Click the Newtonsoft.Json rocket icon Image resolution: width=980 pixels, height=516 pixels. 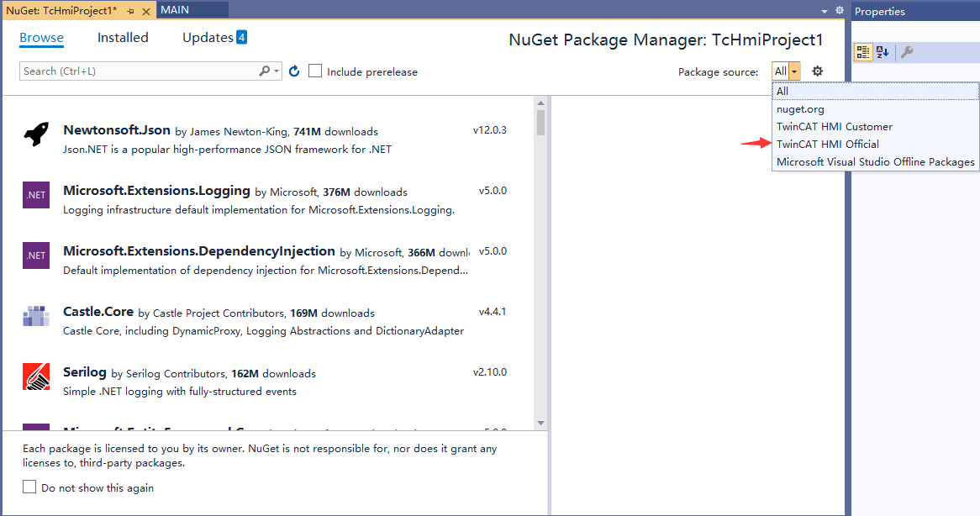click(36, 134)
